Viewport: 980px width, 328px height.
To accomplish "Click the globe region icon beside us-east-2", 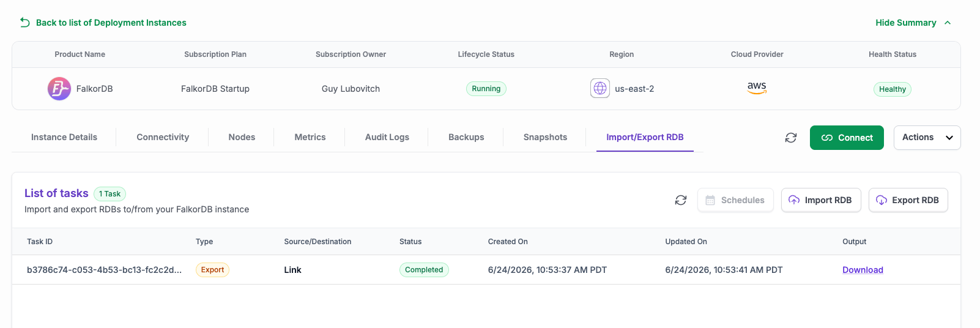I will coord(600,88).
